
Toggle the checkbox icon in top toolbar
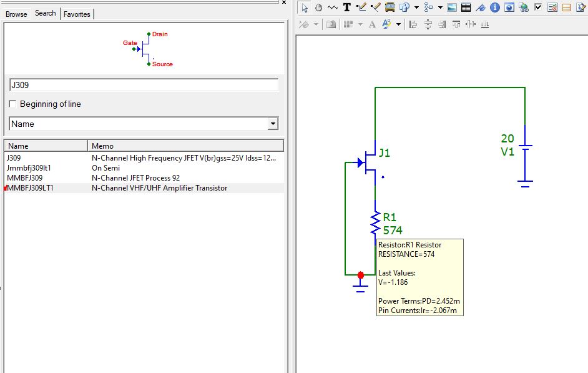(x=538, y=7)
